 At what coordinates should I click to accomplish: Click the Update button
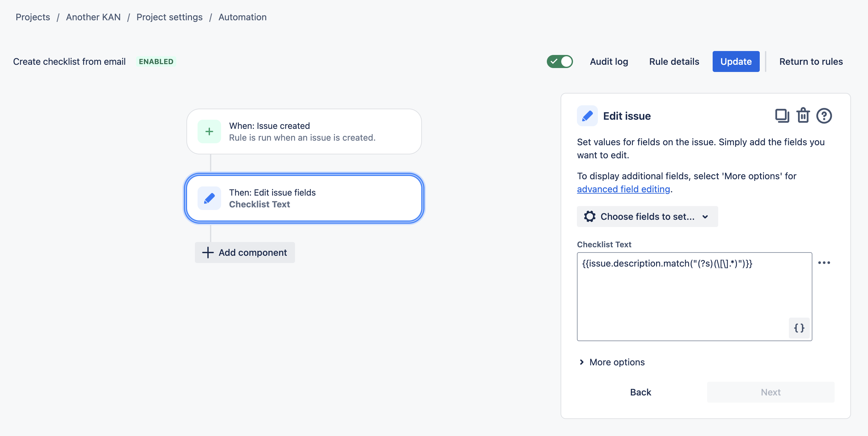(736, 61)
